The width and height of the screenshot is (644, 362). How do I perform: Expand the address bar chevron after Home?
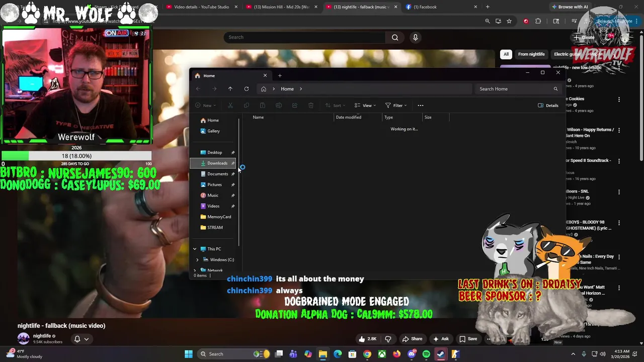click(x=301, y=89)
